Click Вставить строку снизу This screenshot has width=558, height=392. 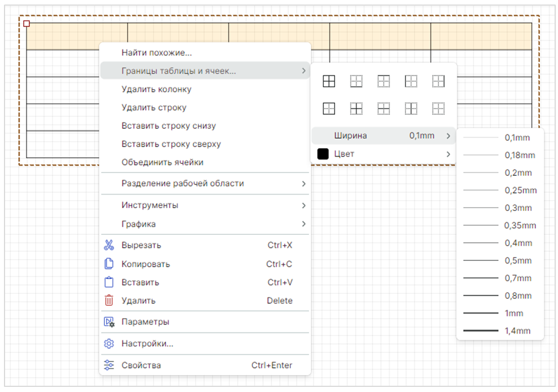pos(168,126)
